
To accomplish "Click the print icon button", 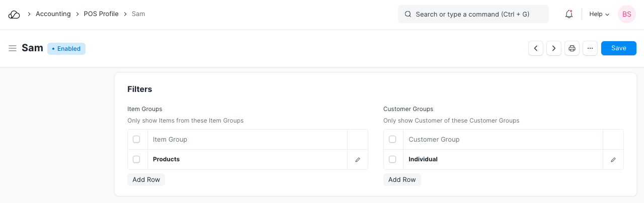I will (572, 48).
